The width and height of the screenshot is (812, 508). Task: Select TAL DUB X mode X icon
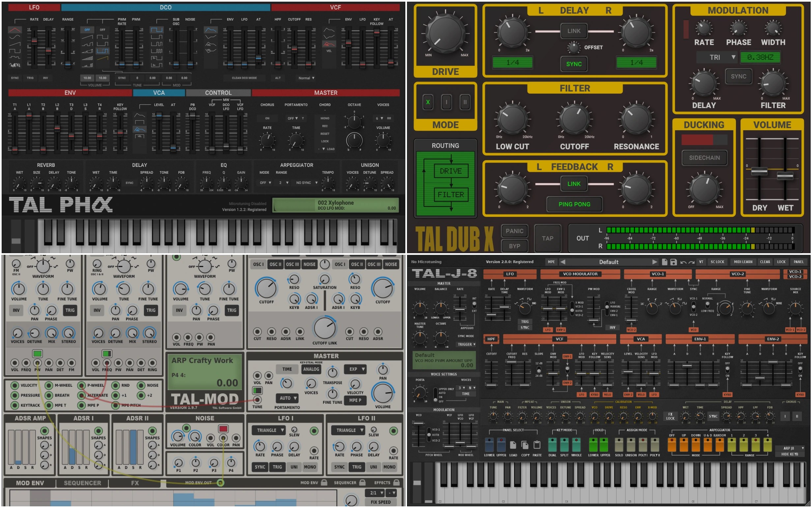tap(427, 102)
